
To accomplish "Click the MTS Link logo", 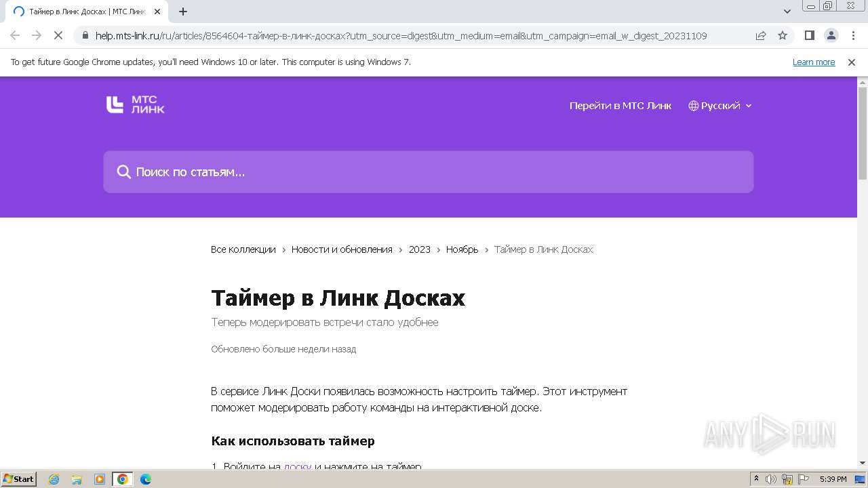I will 136,105.
